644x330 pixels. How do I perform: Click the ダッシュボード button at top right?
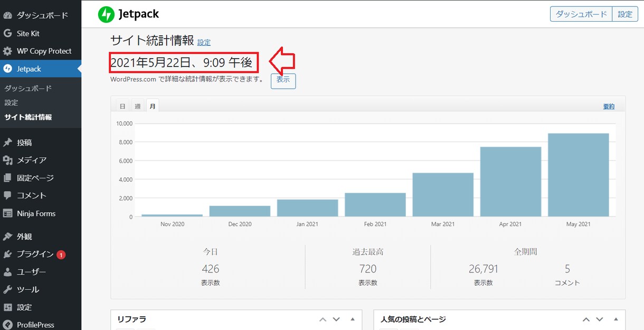pyautogui.click(x=581, y=14)
